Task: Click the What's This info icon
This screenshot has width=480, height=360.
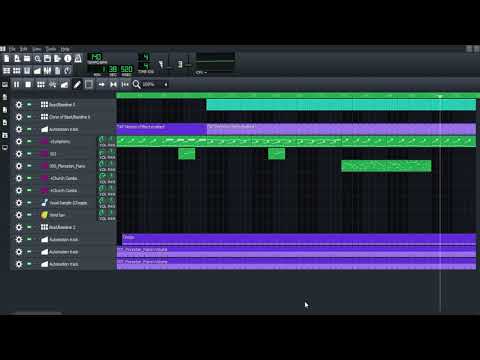Action: click(68, 59)
